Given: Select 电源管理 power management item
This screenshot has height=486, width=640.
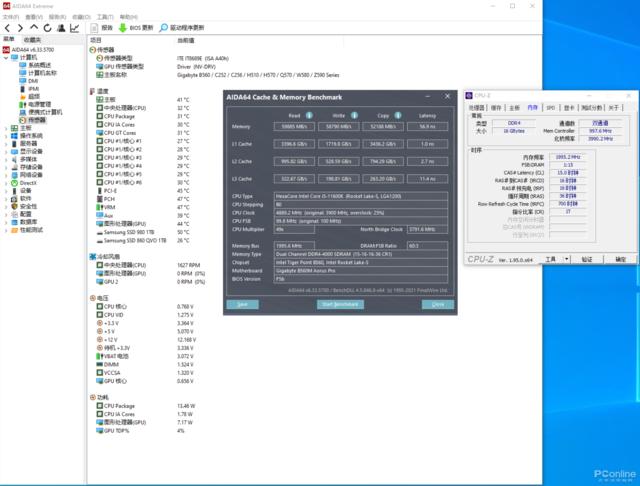Looking at the screenshot, I should 36,104.
